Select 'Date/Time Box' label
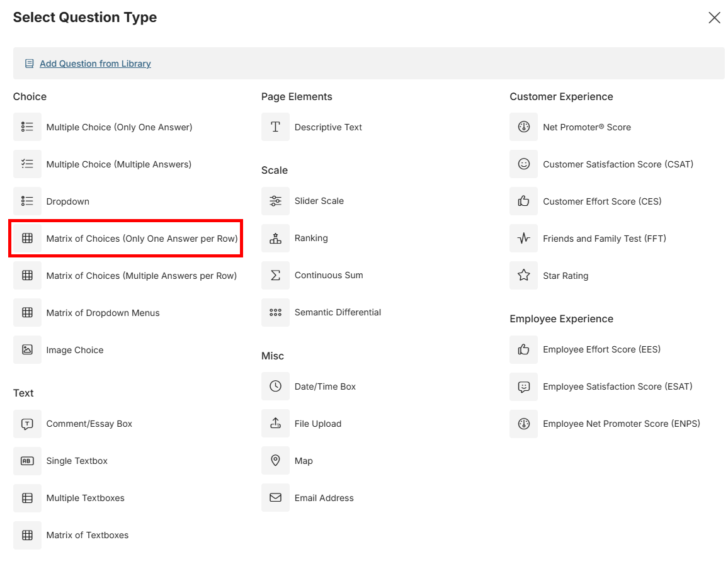 pos(325,386)
